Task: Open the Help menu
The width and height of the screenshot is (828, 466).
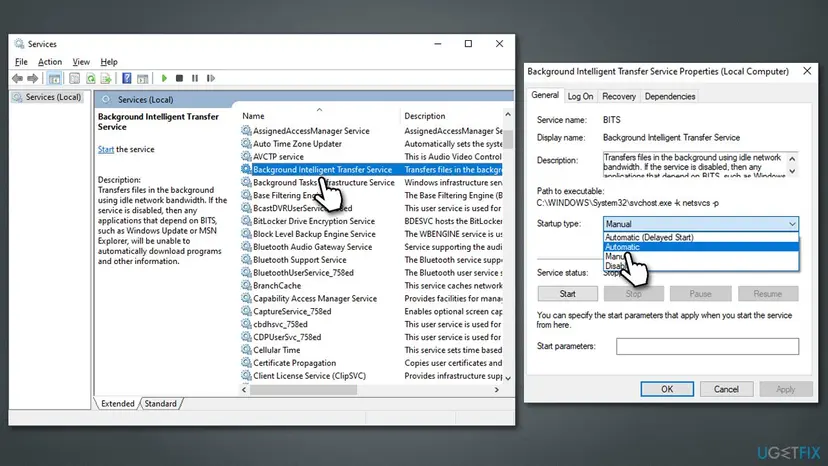Action: [109, 62]
